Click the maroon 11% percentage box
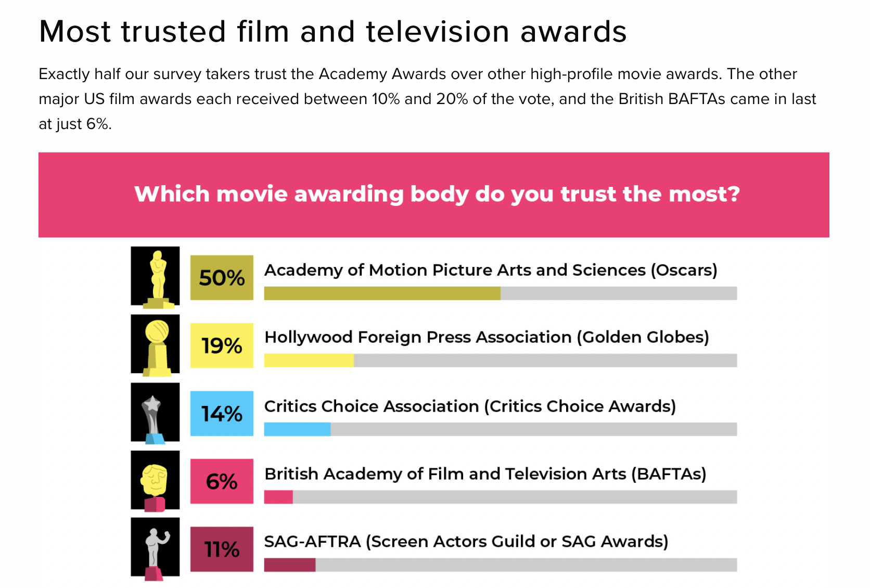 coord(222,549)
